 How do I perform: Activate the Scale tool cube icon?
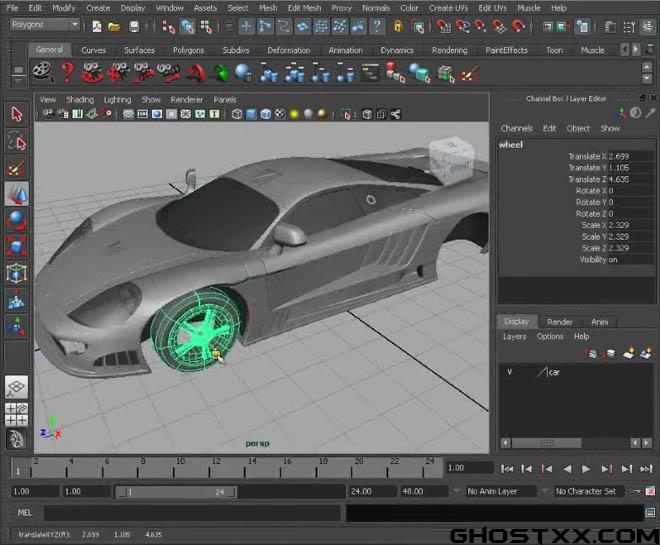click(x=16, y=246)
